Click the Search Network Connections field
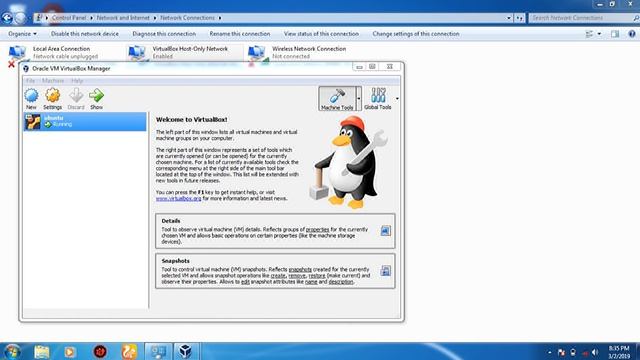The image size is (640, 360). click(581, 18)
